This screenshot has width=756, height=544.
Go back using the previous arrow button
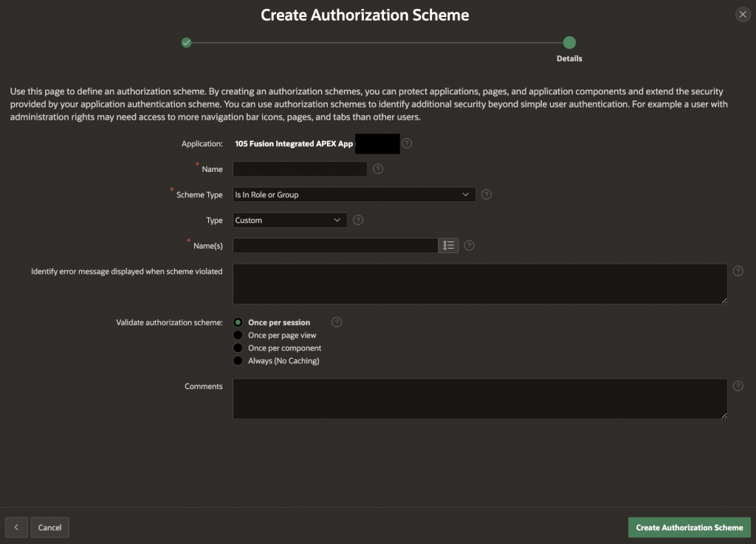coord(16,527)
